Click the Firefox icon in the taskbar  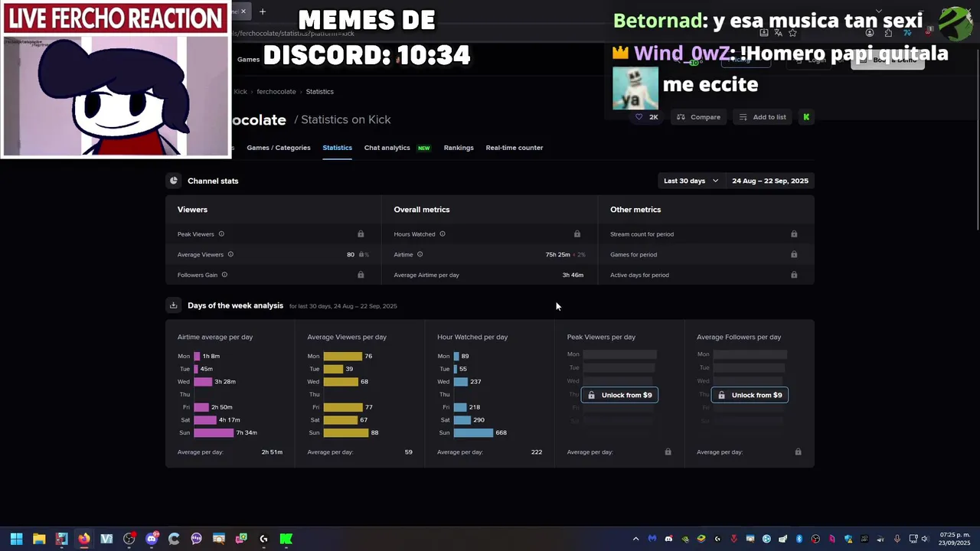click(x=83, y=539)
